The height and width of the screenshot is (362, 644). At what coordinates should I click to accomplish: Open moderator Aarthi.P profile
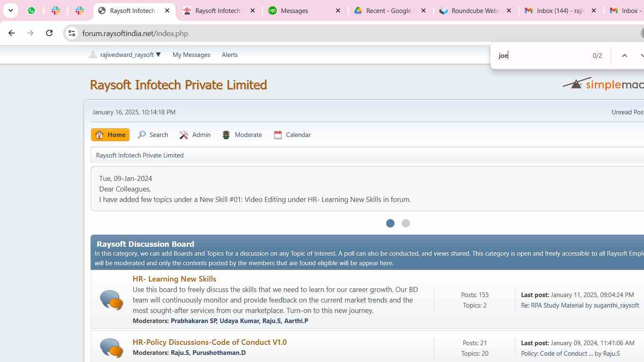tap(296, 321)
